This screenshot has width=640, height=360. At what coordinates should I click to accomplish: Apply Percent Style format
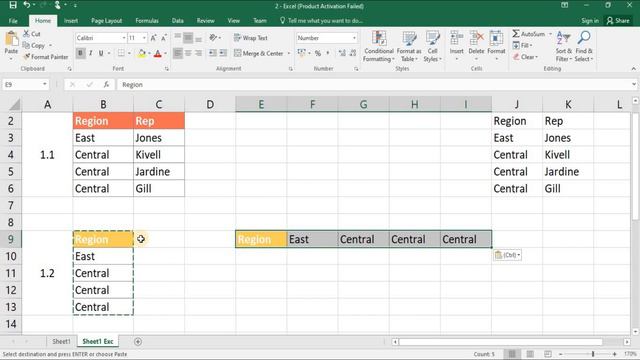[318, 53]
